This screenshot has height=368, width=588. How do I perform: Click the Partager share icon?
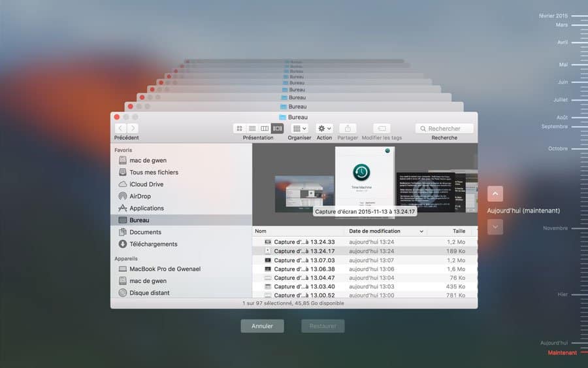coord(348,129)
